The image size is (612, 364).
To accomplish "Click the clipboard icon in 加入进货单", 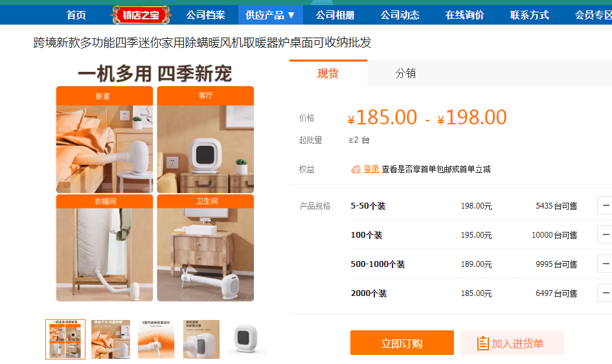I will click(482, 343).
